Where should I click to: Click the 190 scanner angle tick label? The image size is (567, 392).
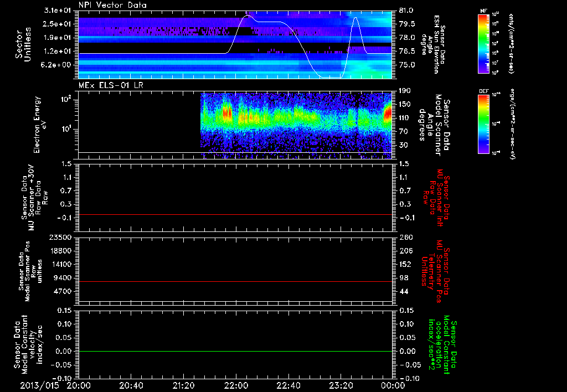[405, 91]
